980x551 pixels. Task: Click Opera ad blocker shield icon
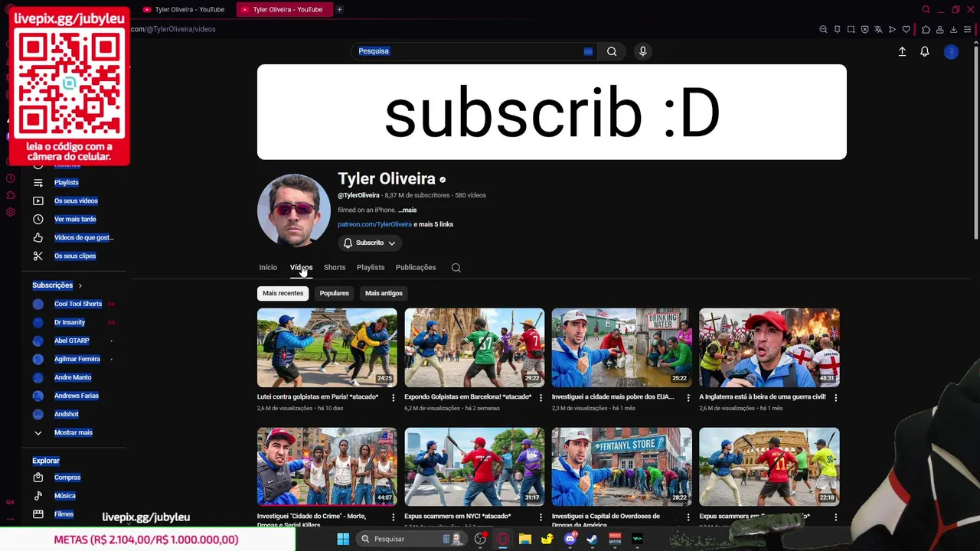(x=864, y=29)
